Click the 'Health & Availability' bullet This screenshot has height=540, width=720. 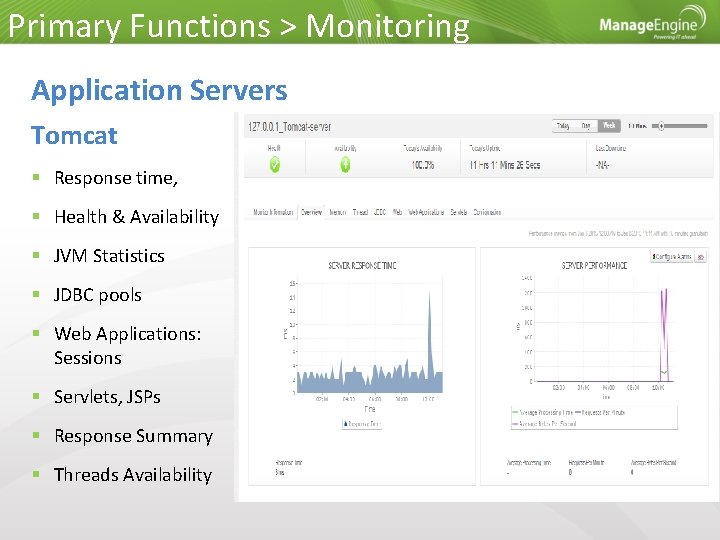point(136,217)
